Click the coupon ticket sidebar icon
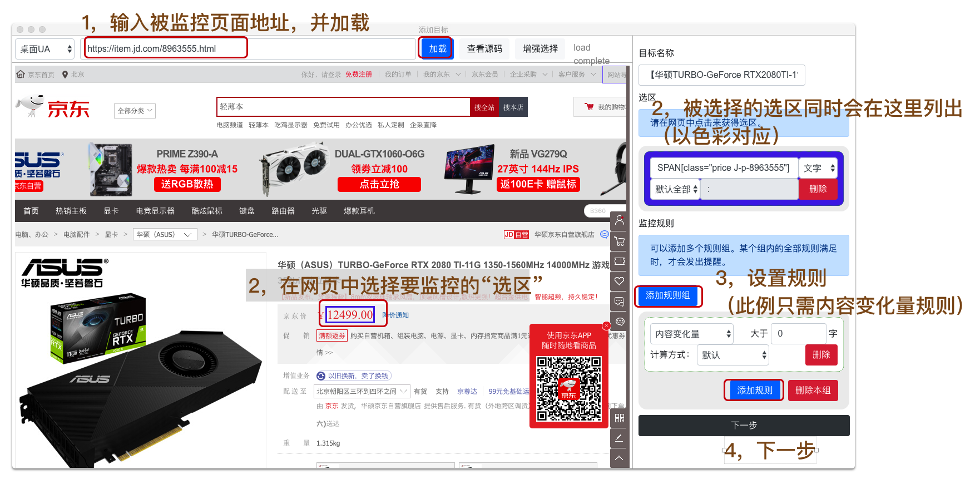This screenshot has width=980, height=484. coord(619,261)
